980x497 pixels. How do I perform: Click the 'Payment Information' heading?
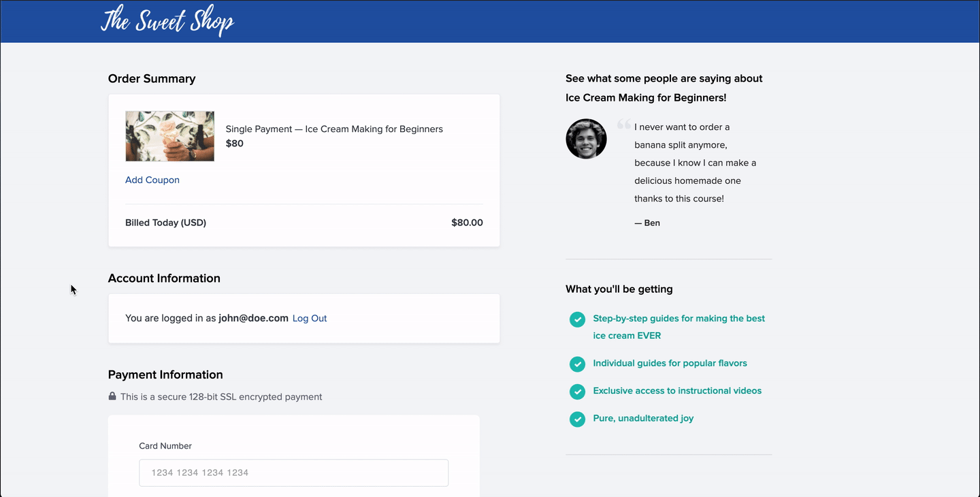tap(165, 374)
